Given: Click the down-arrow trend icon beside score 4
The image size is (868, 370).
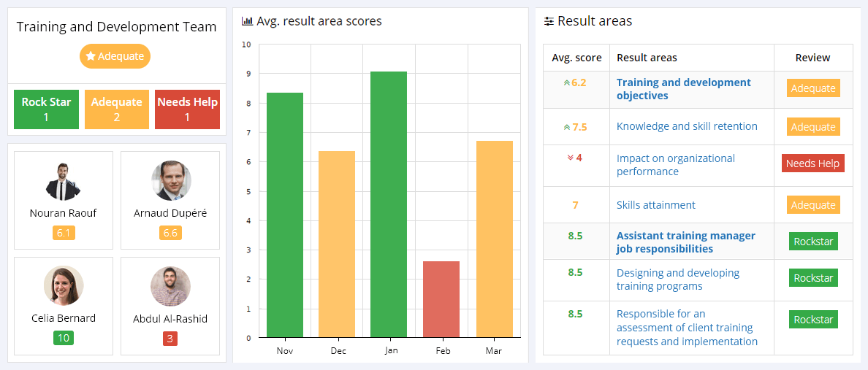Looking at the screenshot, I should pyautogui.click(x=570, y=158).
